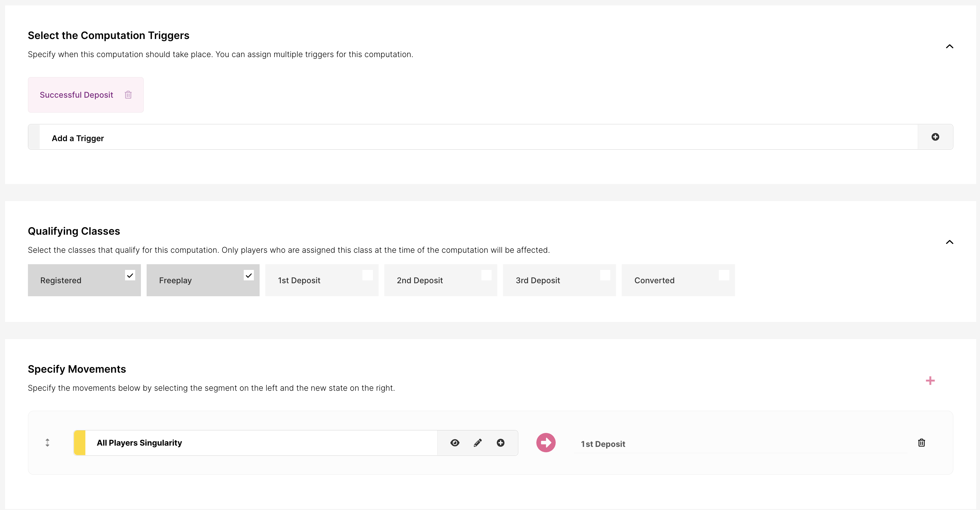Screen dimensions: 980x510
Task: Delete the Successful Deposit trigger
Action: tap(128, 95)
